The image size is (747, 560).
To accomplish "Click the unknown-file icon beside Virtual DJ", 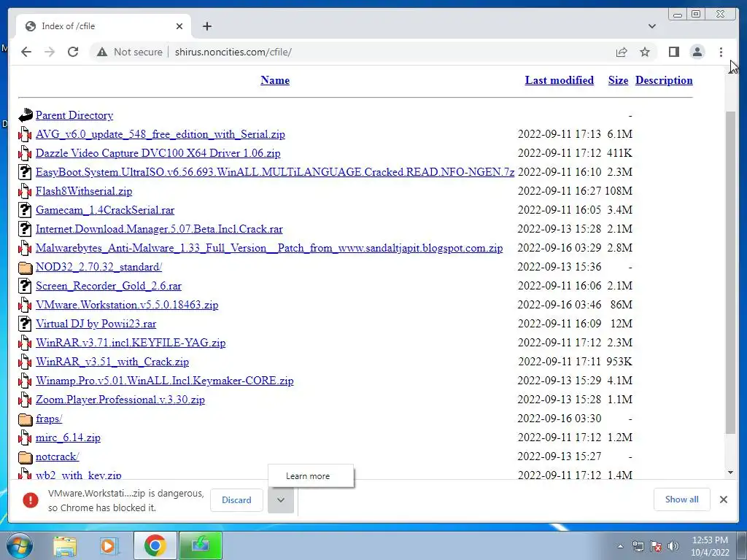I will point(25,324).
